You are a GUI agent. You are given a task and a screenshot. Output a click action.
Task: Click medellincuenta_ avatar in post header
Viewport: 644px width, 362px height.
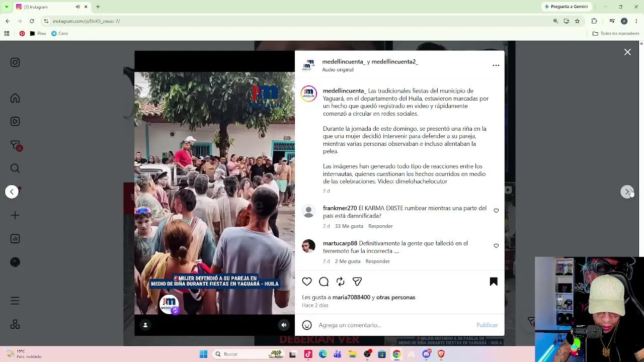coord(308,65)
